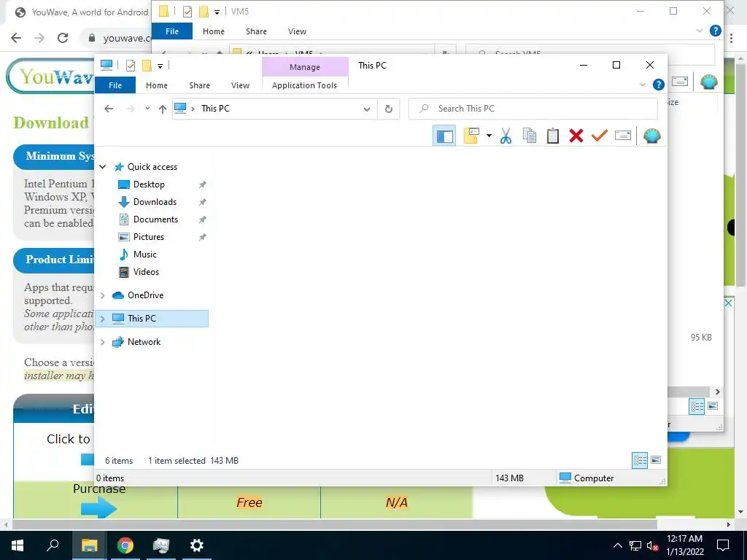The height and width of the screenshot is (560, 747).
Task: Collapse the Quick access tree node
Action: click(x=102, y=167)
